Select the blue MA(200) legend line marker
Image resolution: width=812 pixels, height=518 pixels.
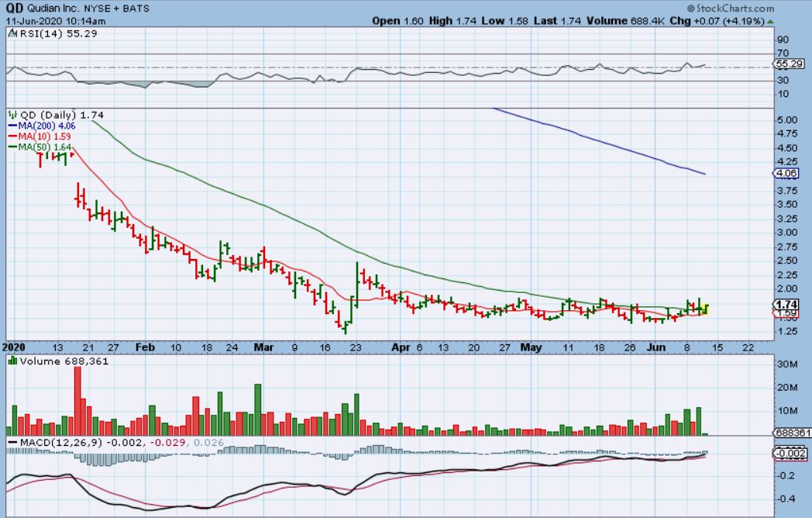tap(12, 126)
